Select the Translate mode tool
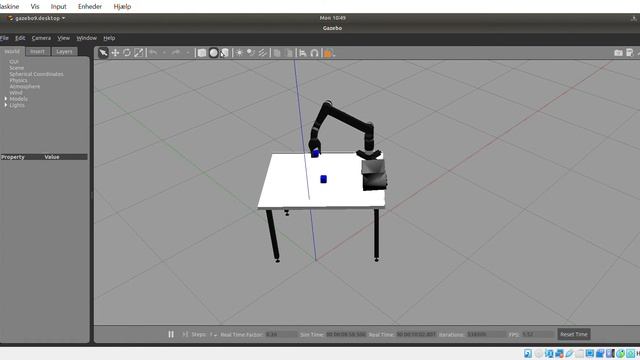The height and width of the screenshot is (360, 640). [x=116, y=53]
